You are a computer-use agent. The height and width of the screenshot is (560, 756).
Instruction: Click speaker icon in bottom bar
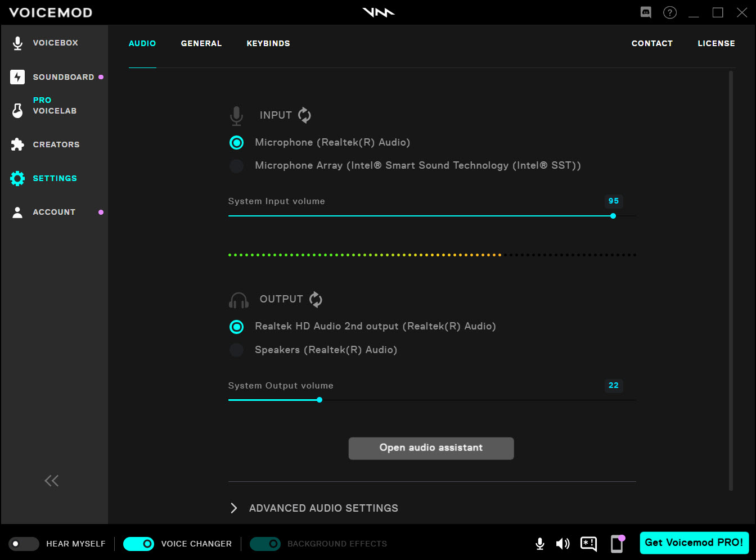[x=562, y=544]
